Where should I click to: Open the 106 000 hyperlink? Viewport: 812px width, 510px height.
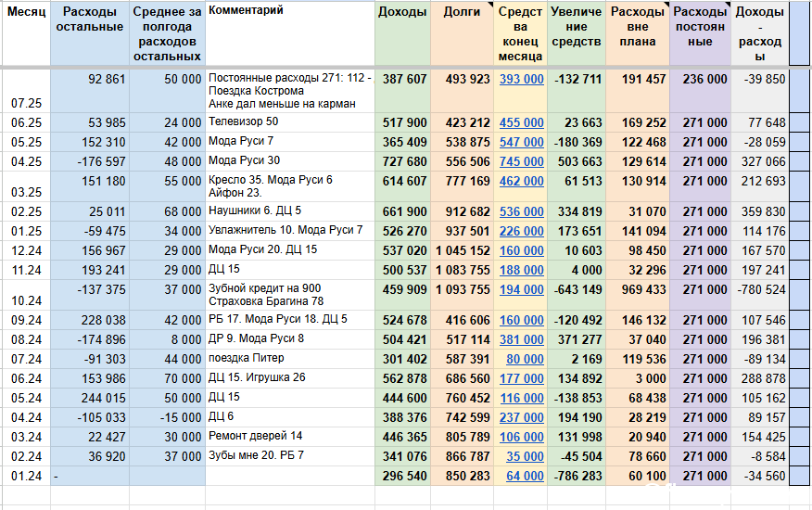pos(522,437)
